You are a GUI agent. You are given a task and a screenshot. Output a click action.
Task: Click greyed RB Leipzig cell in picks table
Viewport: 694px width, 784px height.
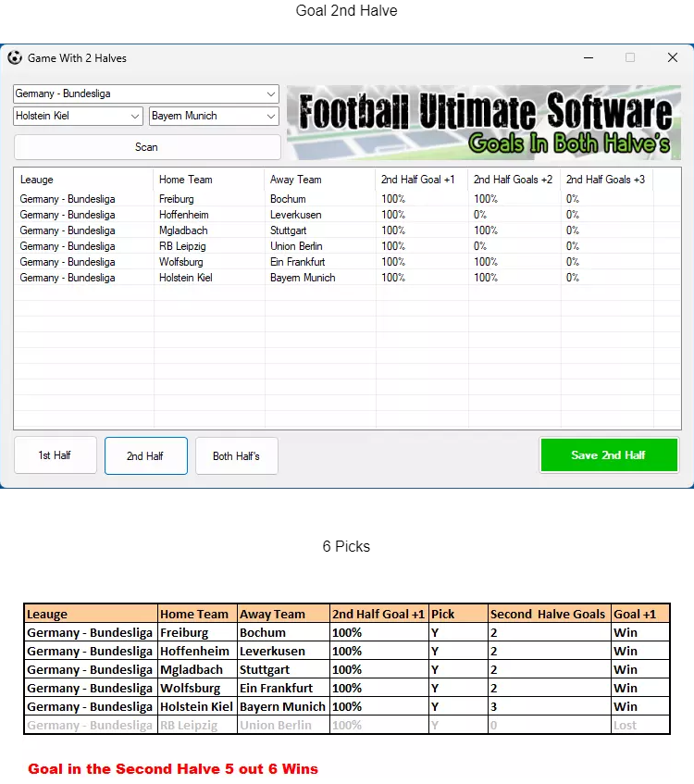[197, 725]
